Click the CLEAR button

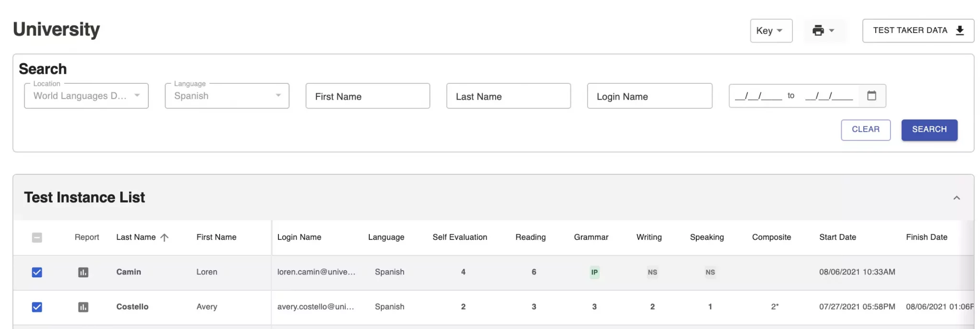866,130
